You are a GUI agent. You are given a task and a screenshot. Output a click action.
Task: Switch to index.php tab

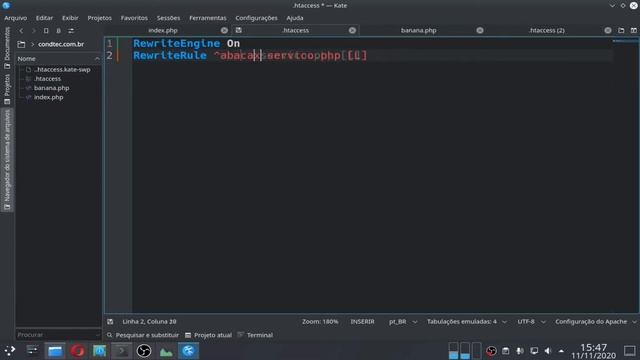click(162, 30)
